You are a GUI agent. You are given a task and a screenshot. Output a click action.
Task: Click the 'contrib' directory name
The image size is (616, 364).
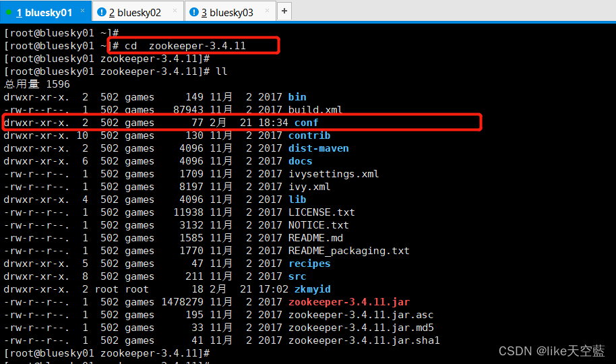click(x=309, y=135)
